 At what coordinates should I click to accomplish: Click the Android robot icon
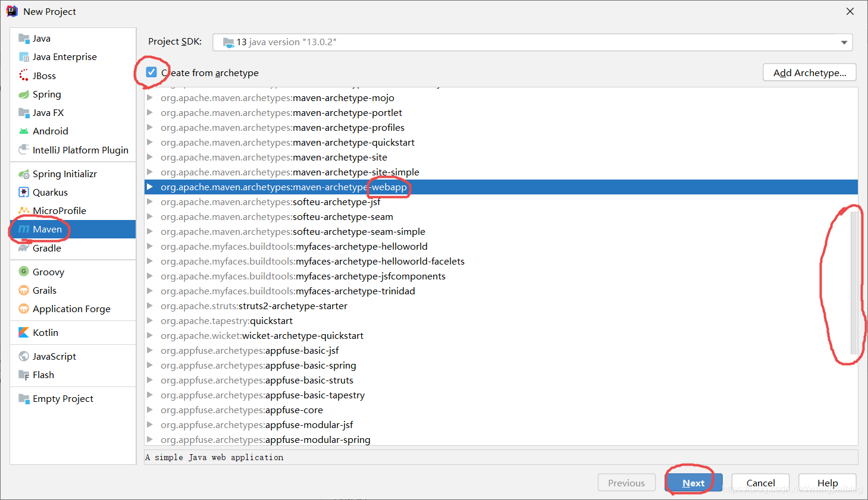click(24, 131)
